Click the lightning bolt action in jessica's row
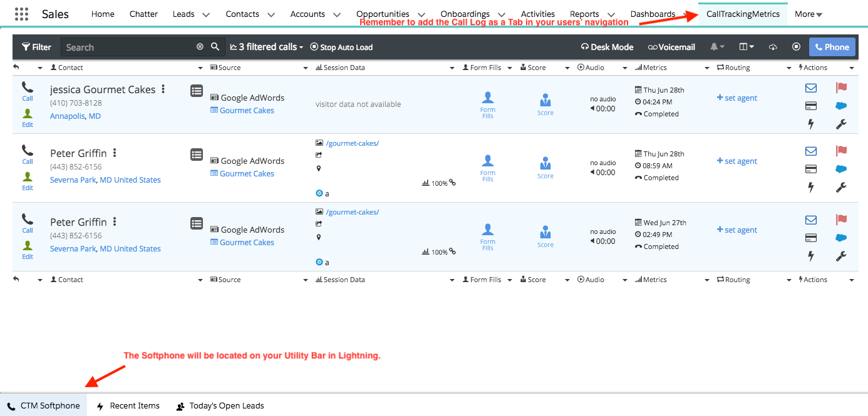 click(811, 124)
